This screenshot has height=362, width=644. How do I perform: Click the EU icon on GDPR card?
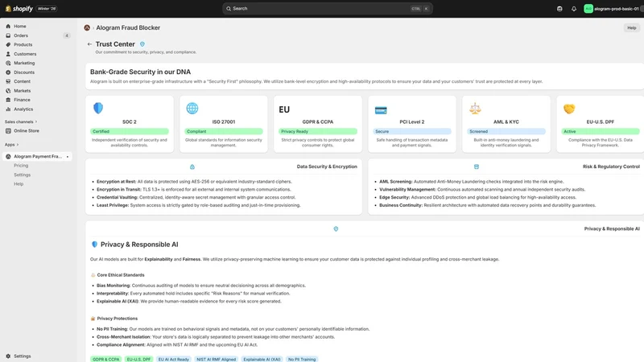(284, 109)
